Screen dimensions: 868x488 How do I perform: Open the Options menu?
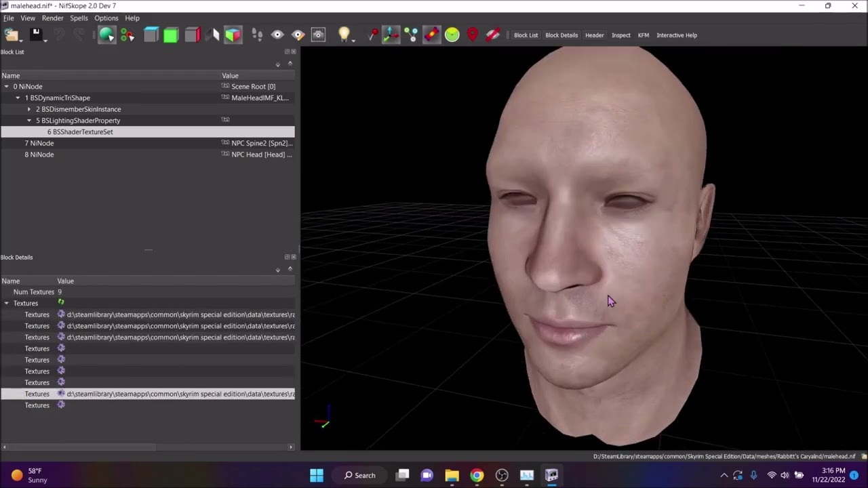point(106,18)
